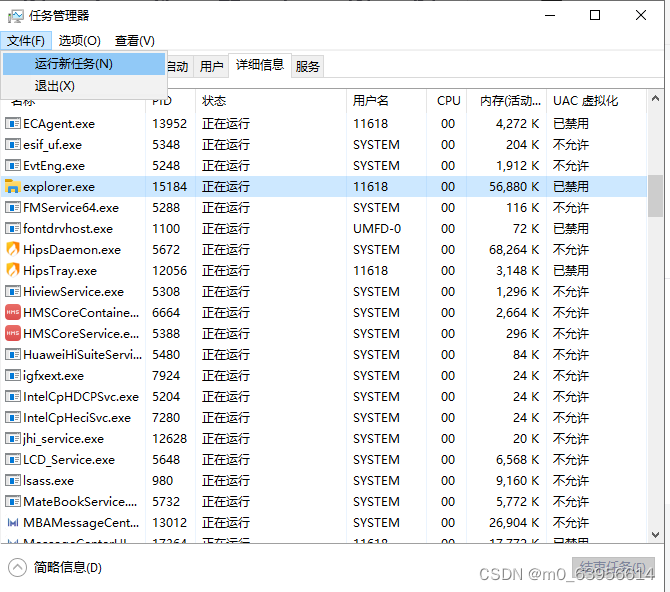This screenshot has width=670, height=592.
Task: Click the EvtEng.exe process icon
Action: (x=13, y=166)
